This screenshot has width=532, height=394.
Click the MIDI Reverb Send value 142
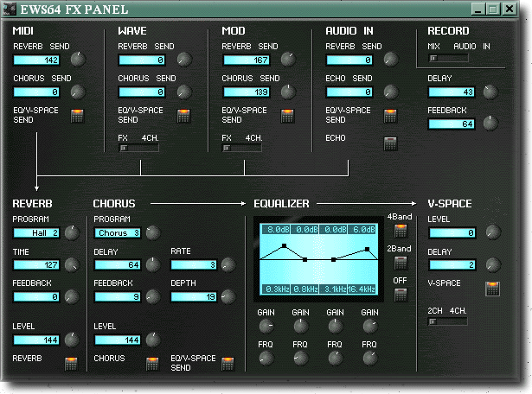click(x=36, y=60)
